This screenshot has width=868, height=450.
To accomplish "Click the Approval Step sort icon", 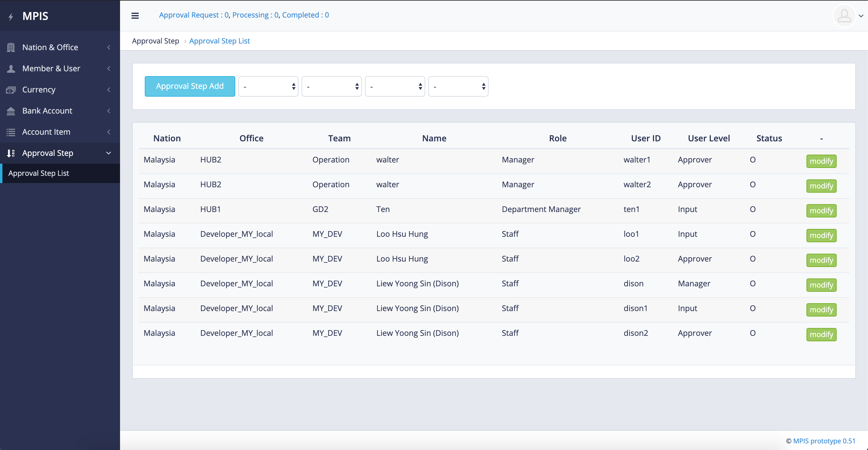I will 10,153.
